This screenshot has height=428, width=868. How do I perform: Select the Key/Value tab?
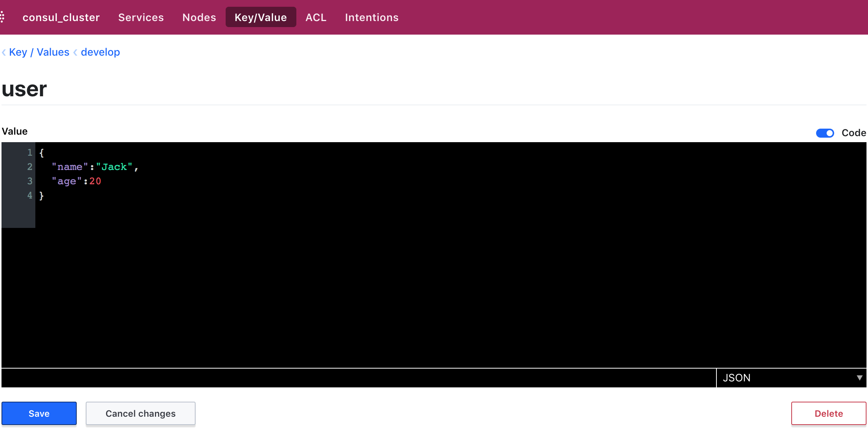pyautogui.click(x=261, y=17)
